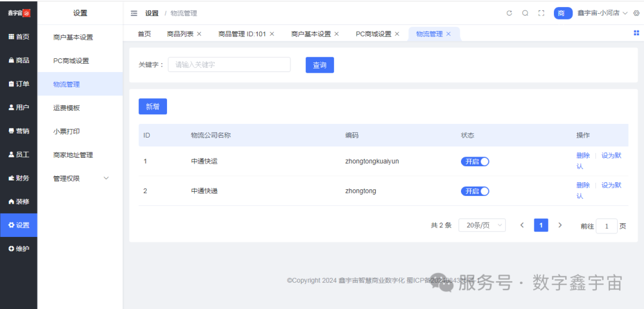Open the gear settings icon at top right
This screenshot has width=644, height=309.
(636, 13)
